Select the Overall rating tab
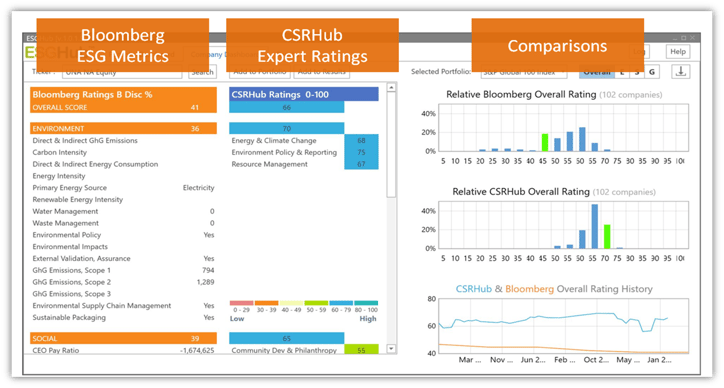This screenshot has width=724, height=388. pyautogui.click(x=597, y=72)
